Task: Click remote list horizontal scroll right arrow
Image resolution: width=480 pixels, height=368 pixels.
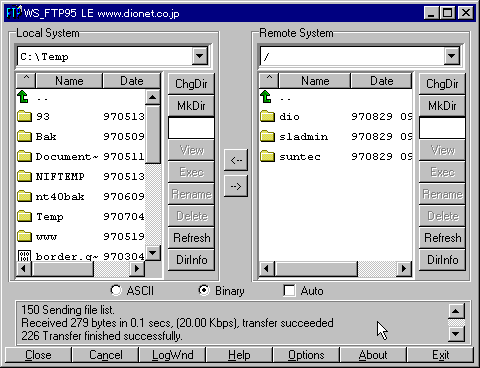Action: pyautogui.click(x=404, y=268)
